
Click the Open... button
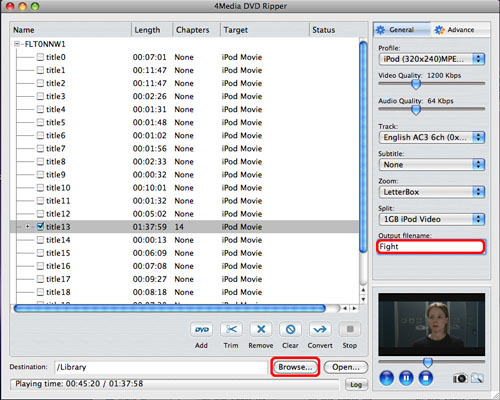tap(346, 367)
